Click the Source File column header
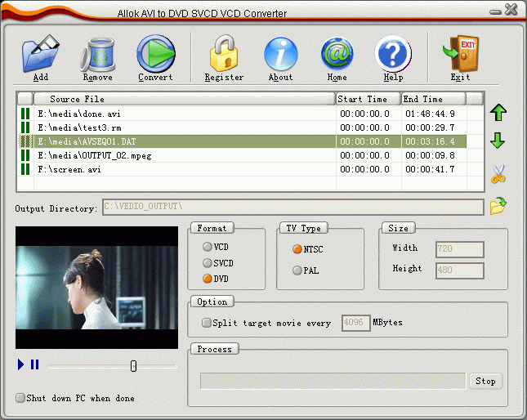527x420 pixels. (x=185, y=99)
